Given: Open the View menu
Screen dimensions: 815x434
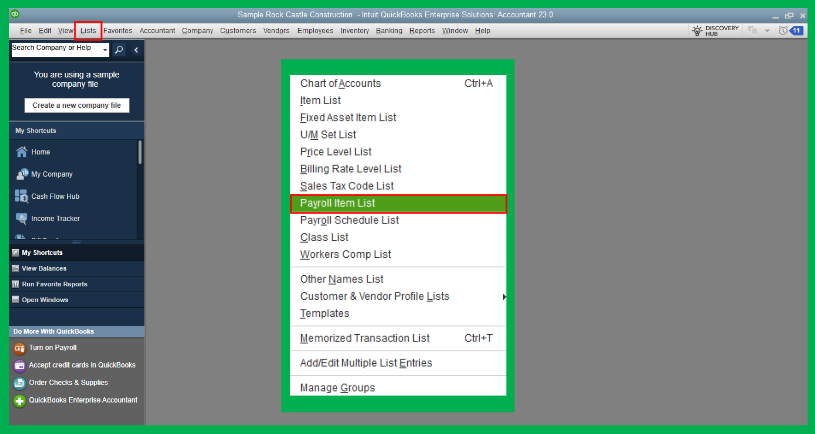Looking at the screenshot, I should [65, 31].
